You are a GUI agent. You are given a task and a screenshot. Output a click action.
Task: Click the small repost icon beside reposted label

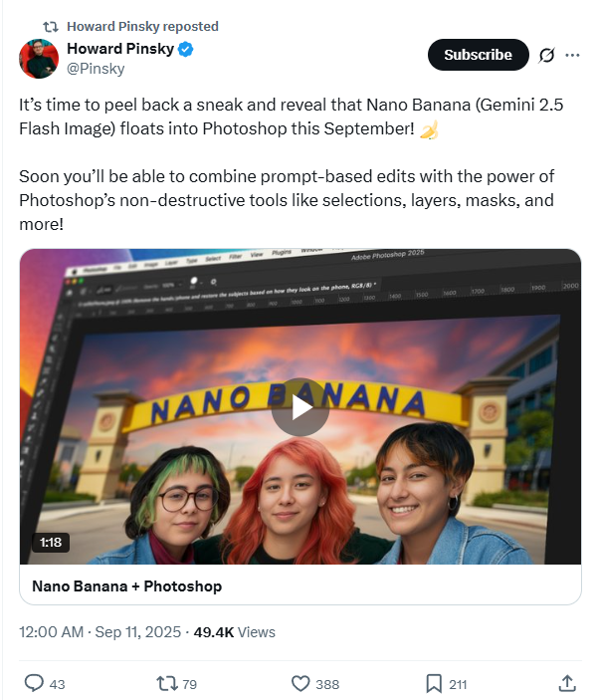pos(51,27)
